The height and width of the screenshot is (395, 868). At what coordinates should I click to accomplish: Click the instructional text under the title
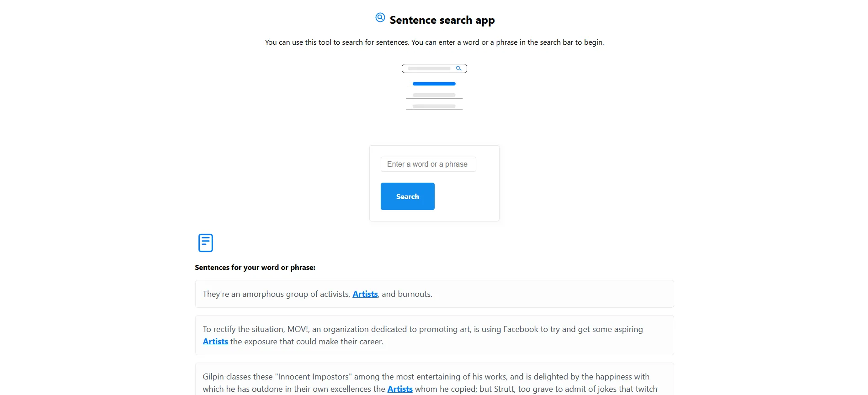[434, 42]
